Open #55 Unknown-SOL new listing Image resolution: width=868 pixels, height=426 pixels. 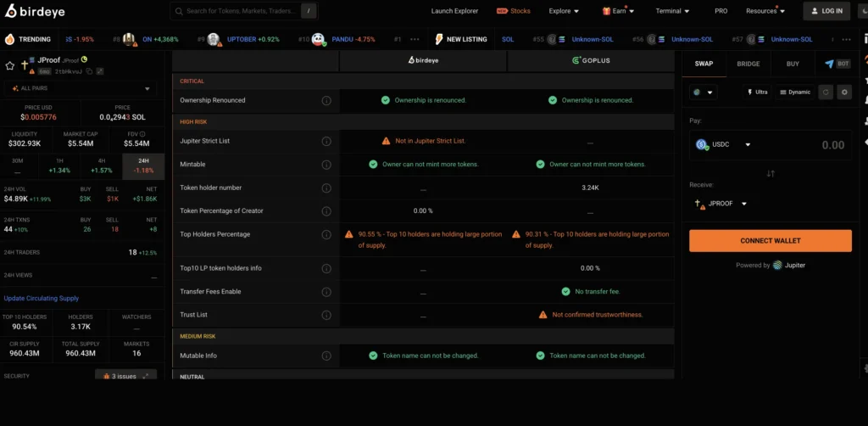click(593, 39)
